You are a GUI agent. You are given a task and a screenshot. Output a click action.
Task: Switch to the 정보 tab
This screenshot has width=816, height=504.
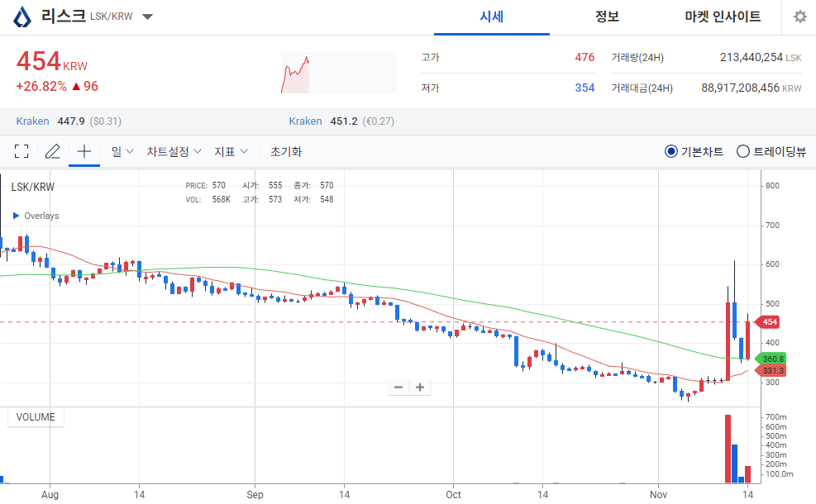(x=608, y=16)
